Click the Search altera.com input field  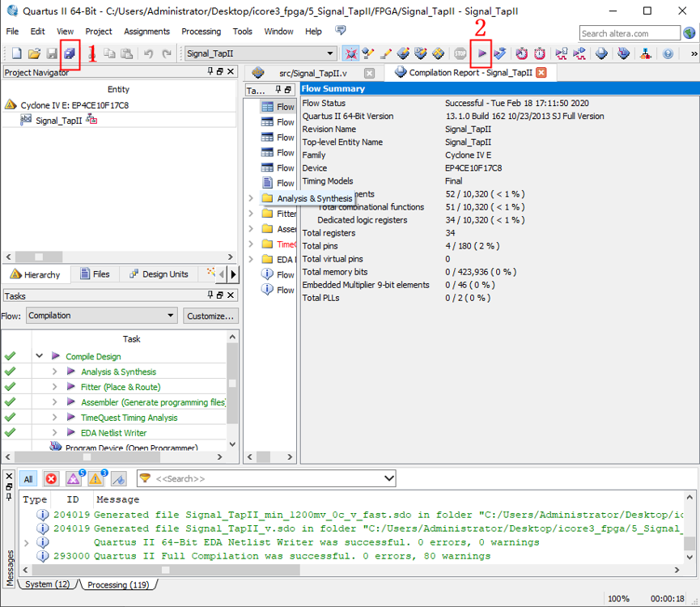pyautogui.click(x=630, y=33)
